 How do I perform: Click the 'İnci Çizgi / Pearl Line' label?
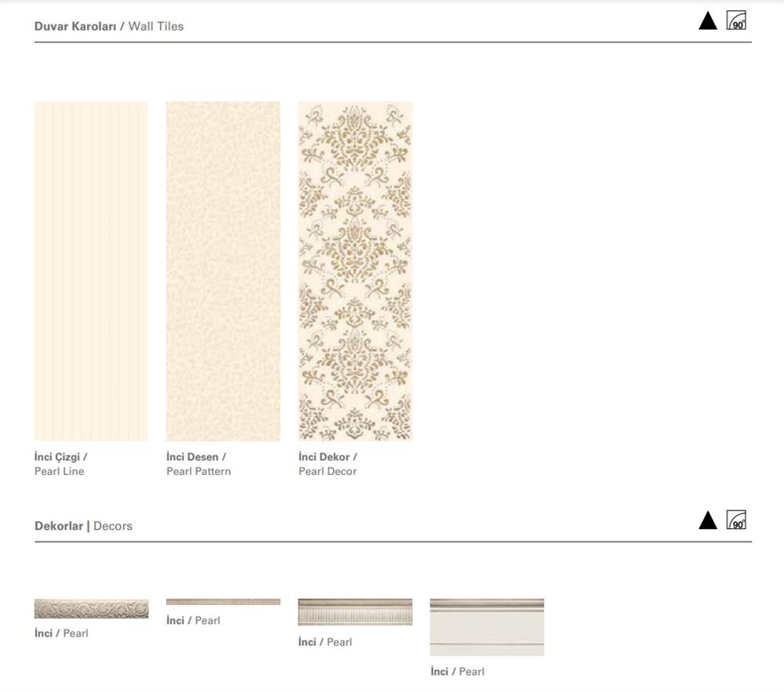[x=60, y=464]
